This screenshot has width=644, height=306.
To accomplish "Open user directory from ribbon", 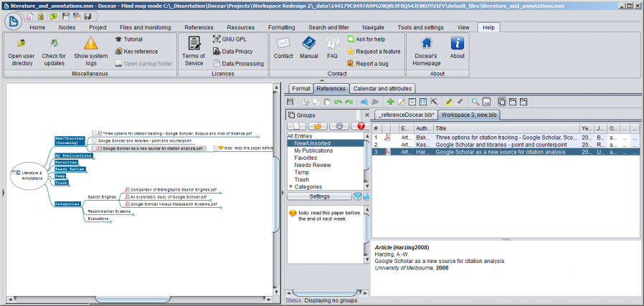I will [x=21, y=52].
